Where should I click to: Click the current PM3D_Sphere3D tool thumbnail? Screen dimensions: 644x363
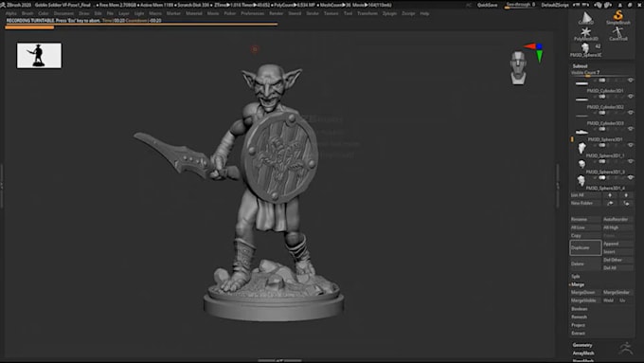585,49
